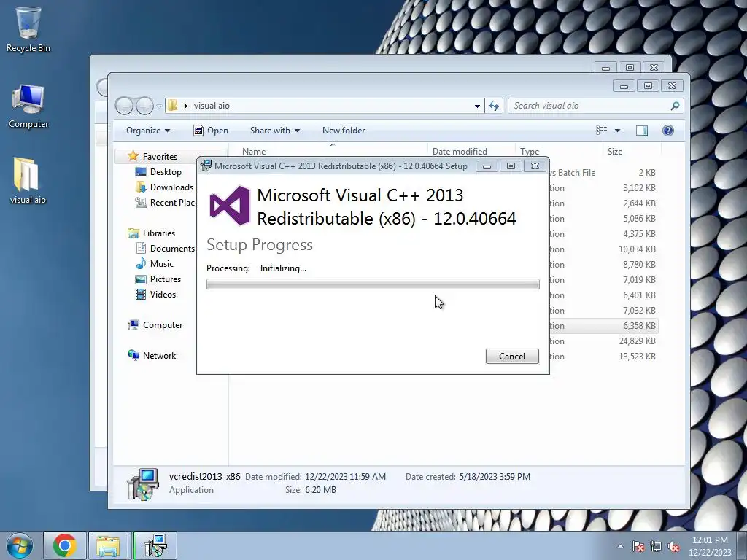Viewport: 747px width, 560px height.
Task: Open Downloads in the navigation pane
Action: 171,187
